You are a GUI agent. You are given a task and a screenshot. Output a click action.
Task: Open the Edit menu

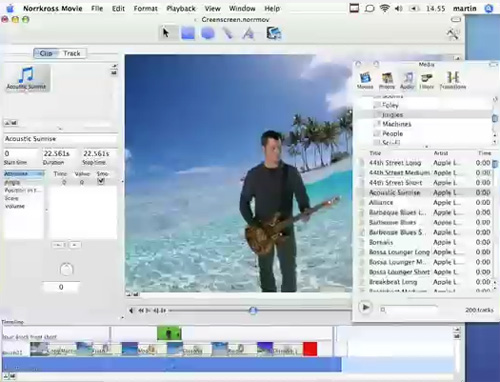pos(118,8)
